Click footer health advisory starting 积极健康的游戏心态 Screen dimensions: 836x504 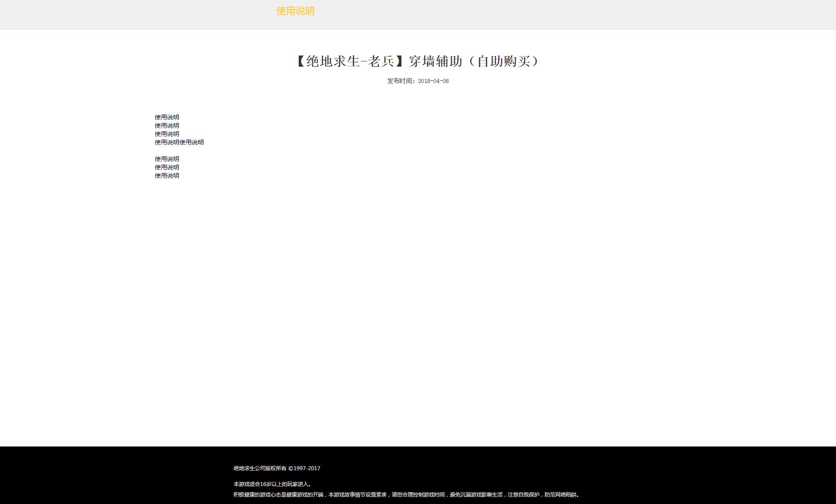click(407, 495)
